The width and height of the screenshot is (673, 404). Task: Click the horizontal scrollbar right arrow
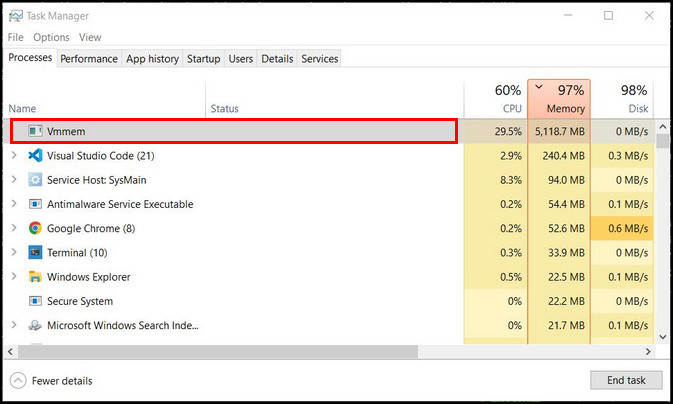coord(648,352)
